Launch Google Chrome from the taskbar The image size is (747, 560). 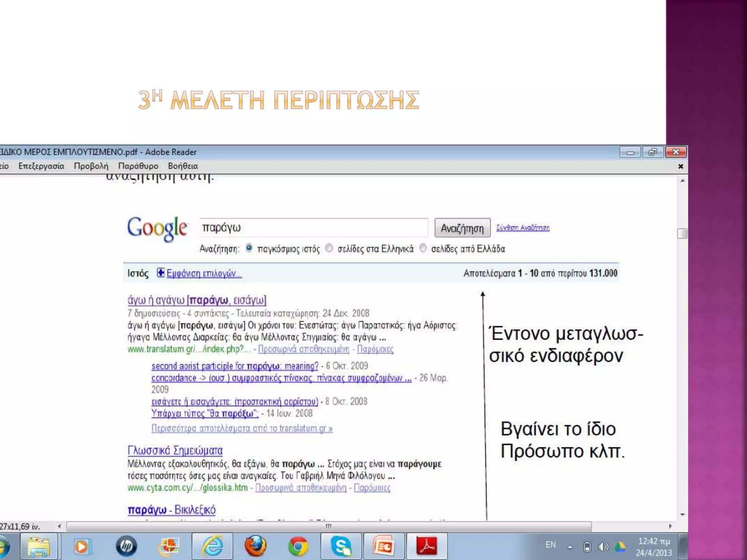[x=298, y=546]
